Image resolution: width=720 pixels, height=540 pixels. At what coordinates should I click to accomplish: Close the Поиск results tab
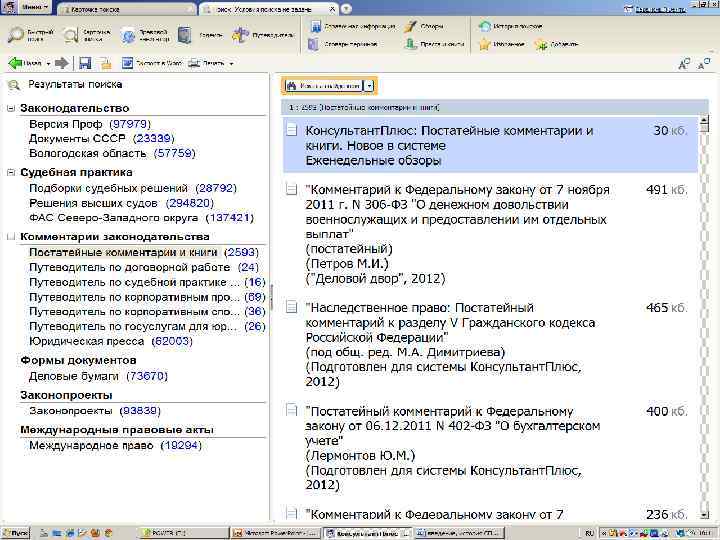332,9
